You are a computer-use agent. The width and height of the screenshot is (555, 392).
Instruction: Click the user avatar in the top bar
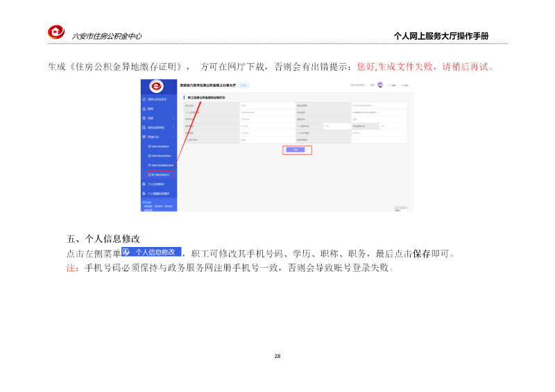pos(380,85)
